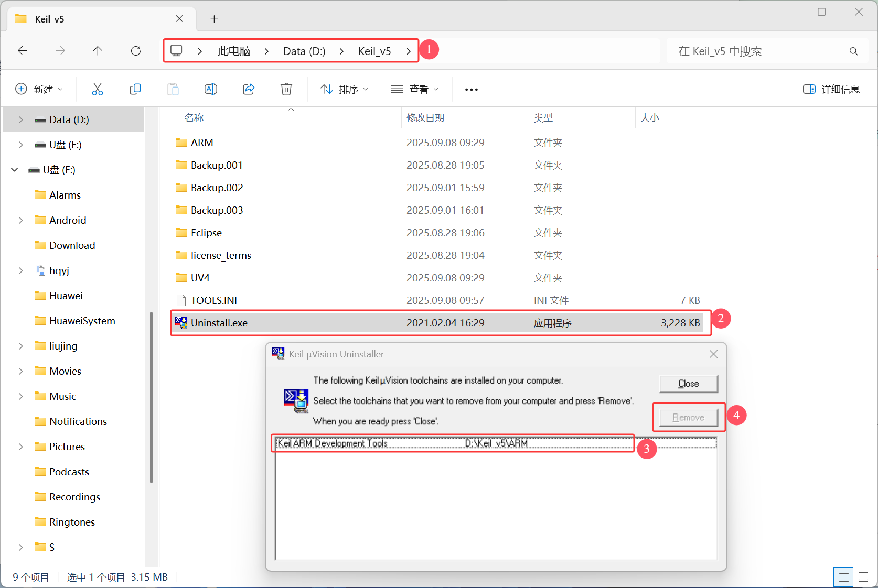The height and width of the screenshot is (588, 878).
Task: Click Keil_v5 breadcrumb in address bar
Action: tap(374, 51)
